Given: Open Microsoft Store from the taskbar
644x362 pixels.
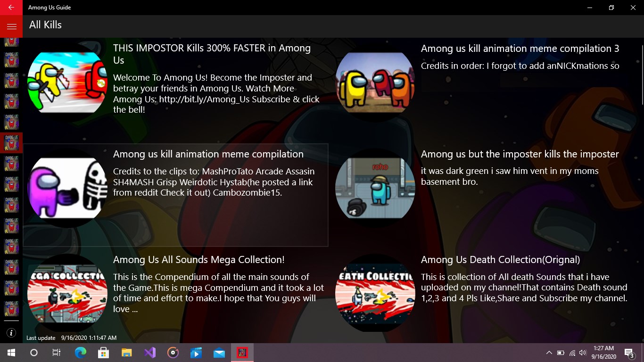Looking at the screenshot, I should [103, 353].
